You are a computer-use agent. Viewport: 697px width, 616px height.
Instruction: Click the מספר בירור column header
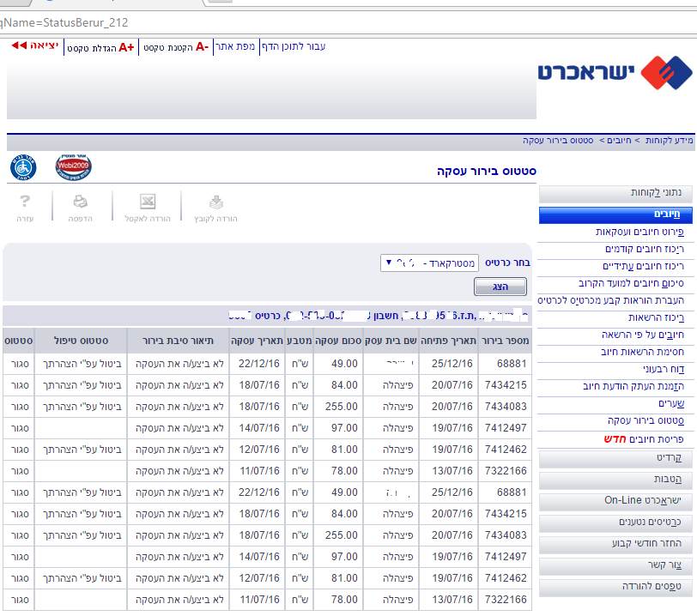pyautogui.click(x=506, y=341)
